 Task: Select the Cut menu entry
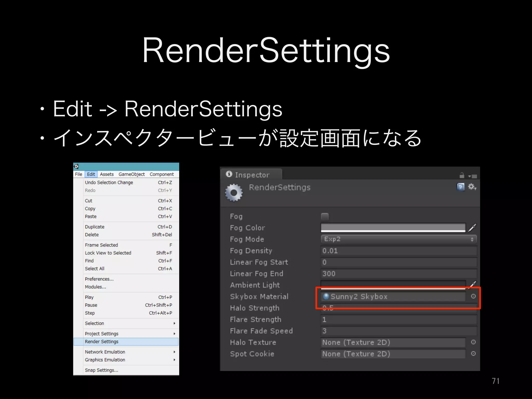point(126,201)
